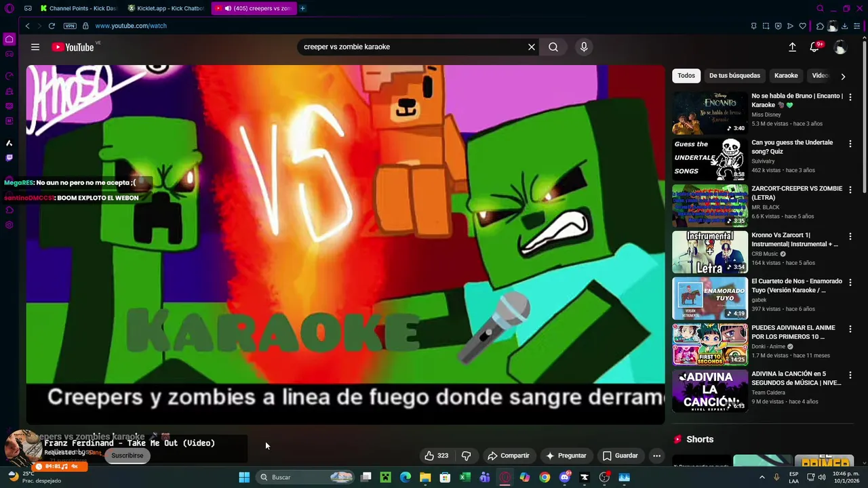Dislike the video
Image resolution: width=868 pixels, height=488 pixels.
(x=466, y=455)
